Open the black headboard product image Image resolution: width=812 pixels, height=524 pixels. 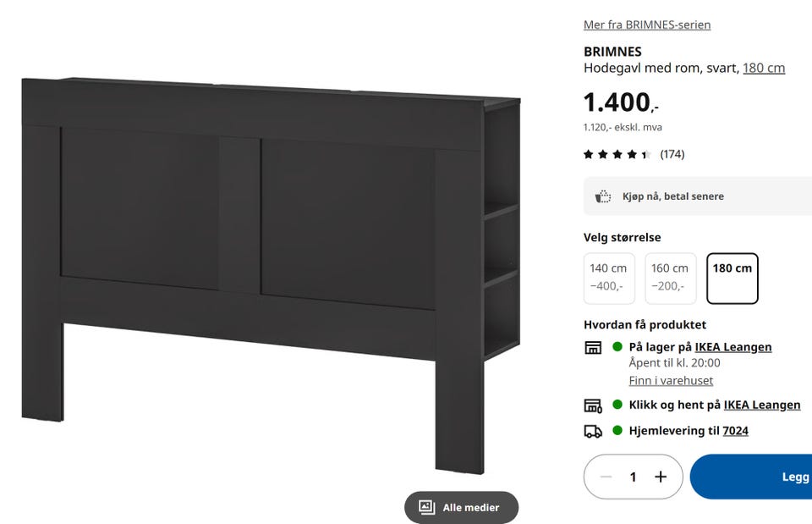tap(271, 275)
